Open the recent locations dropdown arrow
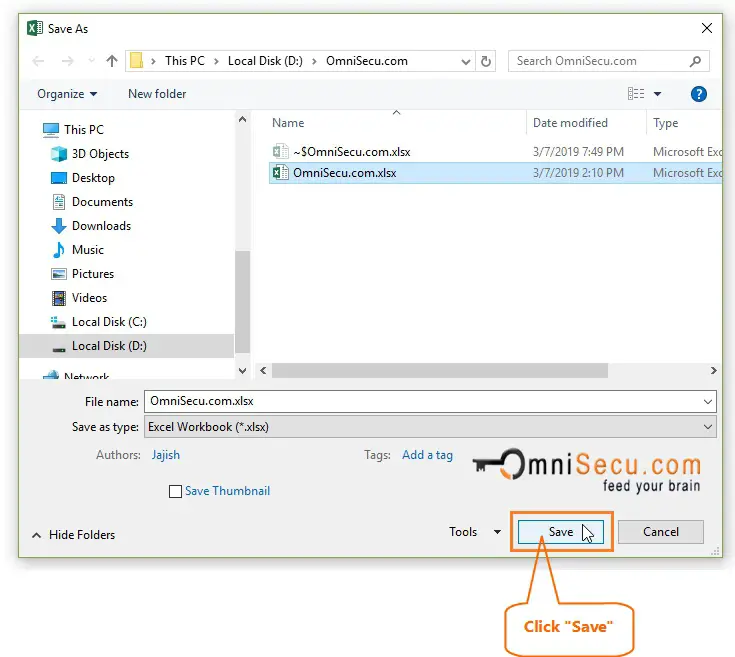Image resolution: width=735 pixels, height=657 pixels. point(91,61)
